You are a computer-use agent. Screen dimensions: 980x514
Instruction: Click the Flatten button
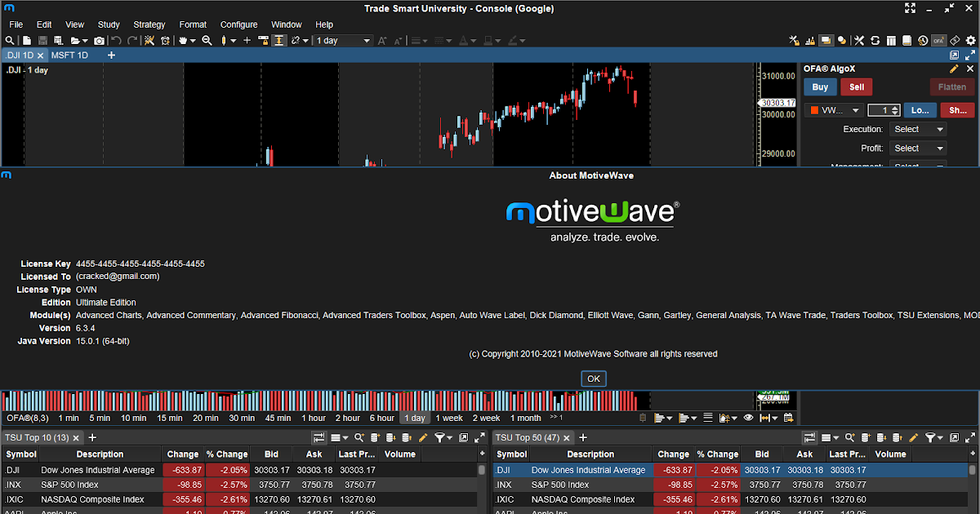[951, 87]
